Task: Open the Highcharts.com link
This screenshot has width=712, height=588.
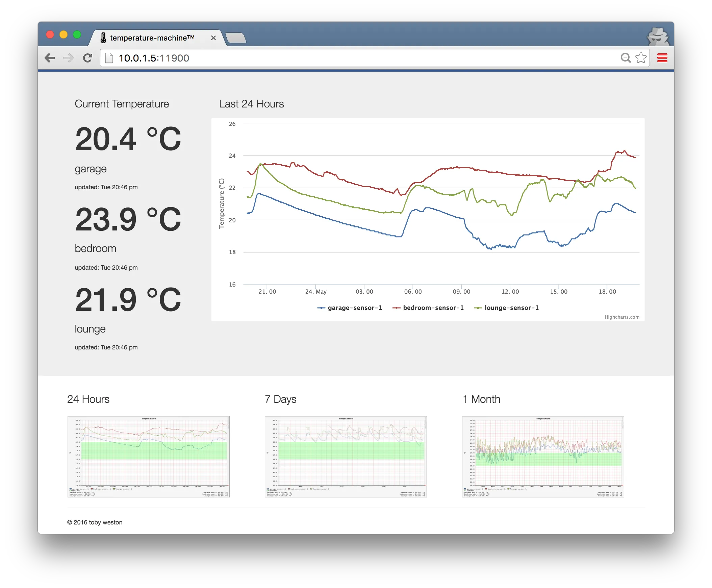Action: (622, 317)
